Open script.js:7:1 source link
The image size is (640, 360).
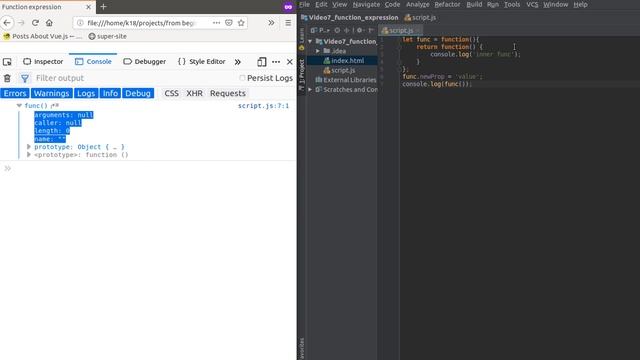tap(263, 106)
